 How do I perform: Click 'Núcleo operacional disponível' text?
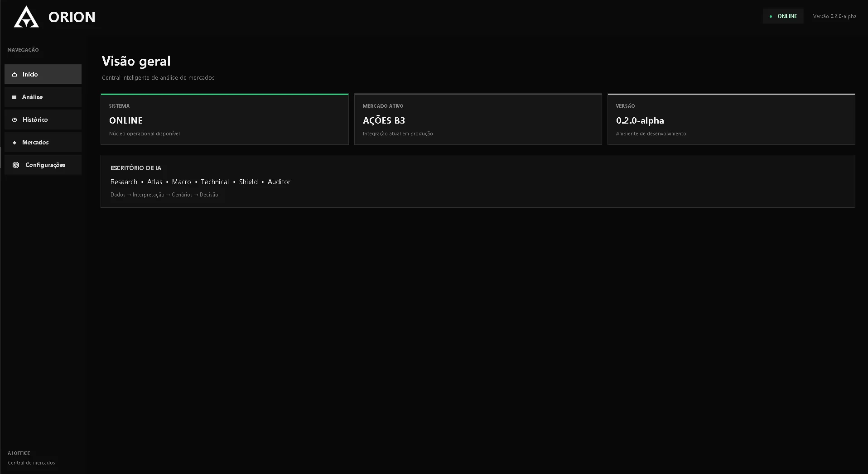click(145, 134)
